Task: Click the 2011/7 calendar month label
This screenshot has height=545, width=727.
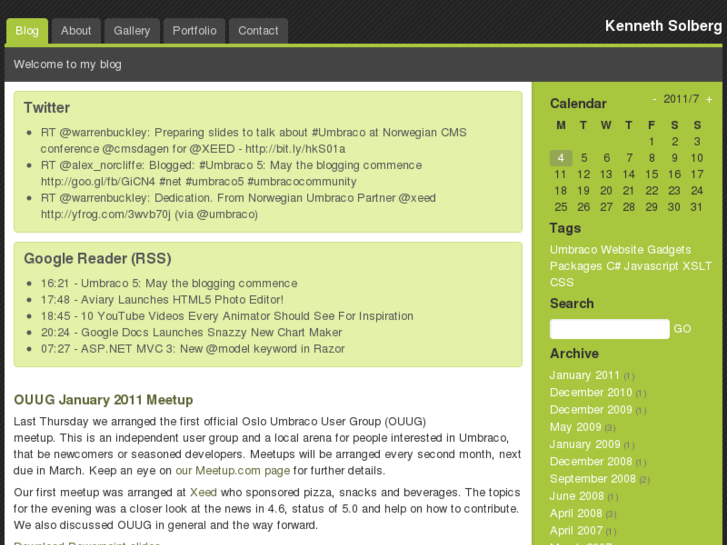Action: [x=681, y=99]
